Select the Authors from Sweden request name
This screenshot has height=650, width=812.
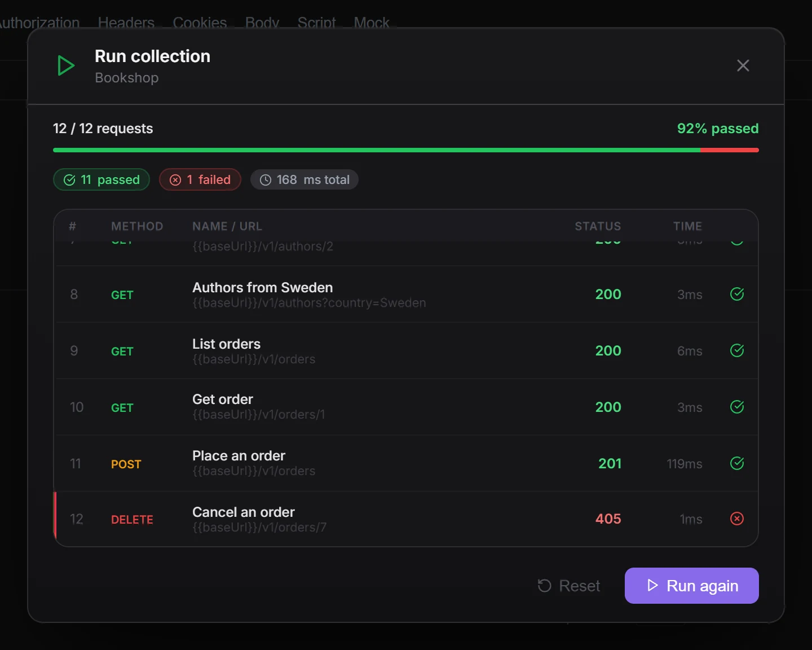point(263,288)
